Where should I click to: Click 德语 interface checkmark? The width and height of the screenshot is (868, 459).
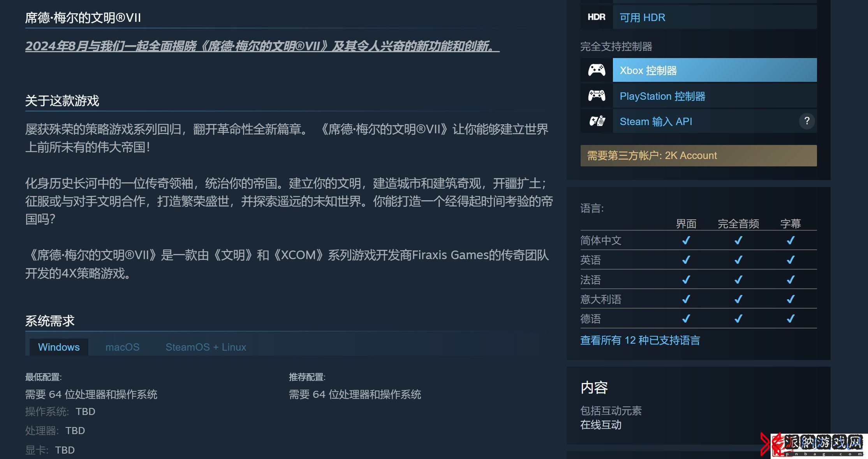[686, 319]
